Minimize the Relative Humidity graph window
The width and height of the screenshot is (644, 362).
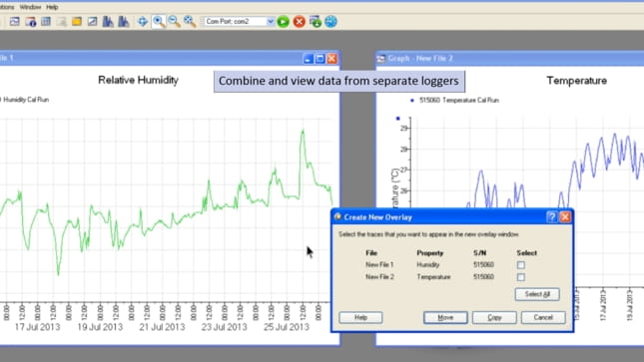[x=309, y=59]
